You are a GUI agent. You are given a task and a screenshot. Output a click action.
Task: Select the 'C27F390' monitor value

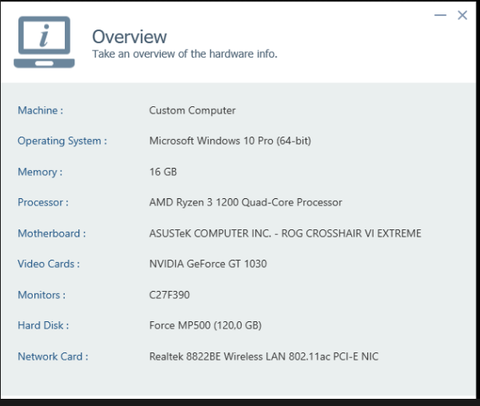coord(169,295)
